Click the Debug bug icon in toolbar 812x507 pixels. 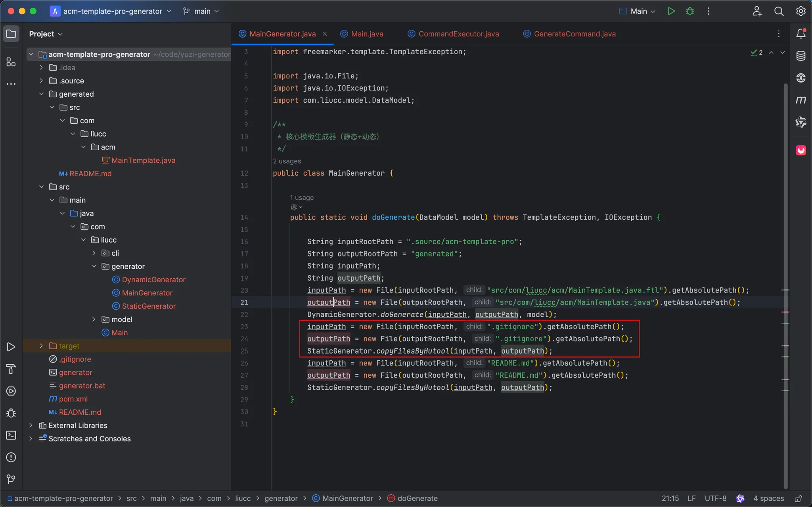(x=690, y=11)
